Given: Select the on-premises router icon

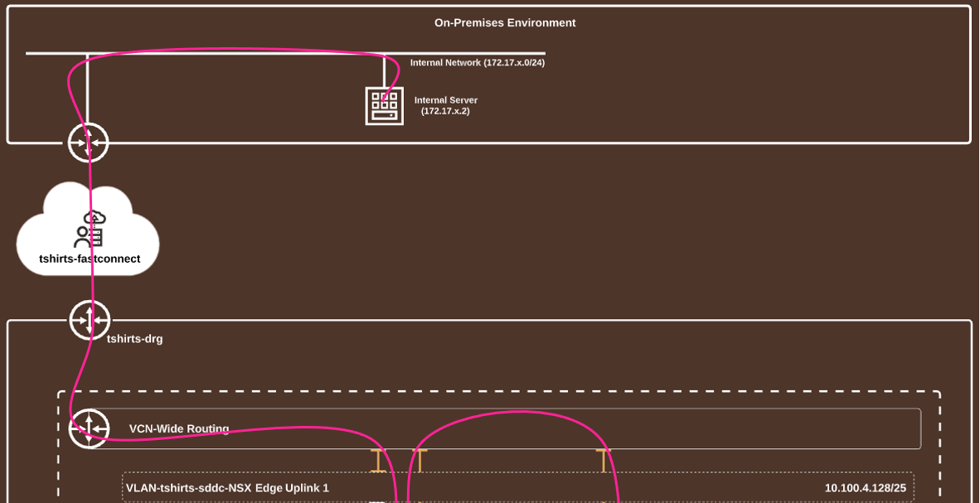Looking at the screenshot, I should (88, 143).
